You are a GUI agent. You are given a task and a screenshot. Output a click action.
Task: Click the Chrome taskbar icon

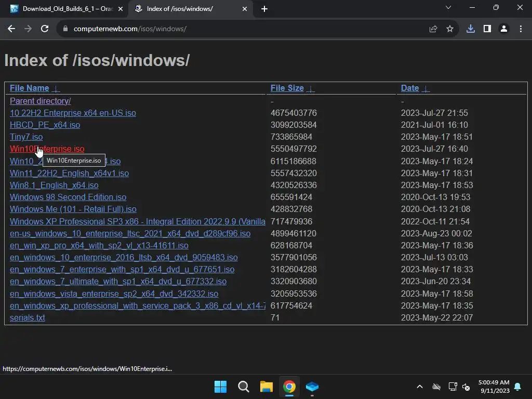pos(289,387)
